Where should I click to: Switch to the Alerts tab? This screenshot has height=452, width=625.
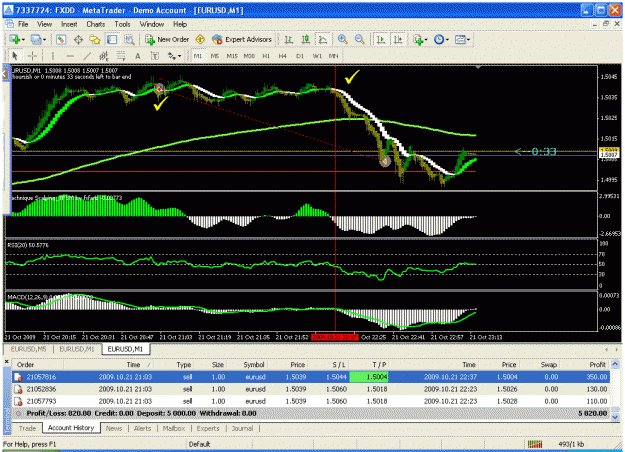point(142,428)
